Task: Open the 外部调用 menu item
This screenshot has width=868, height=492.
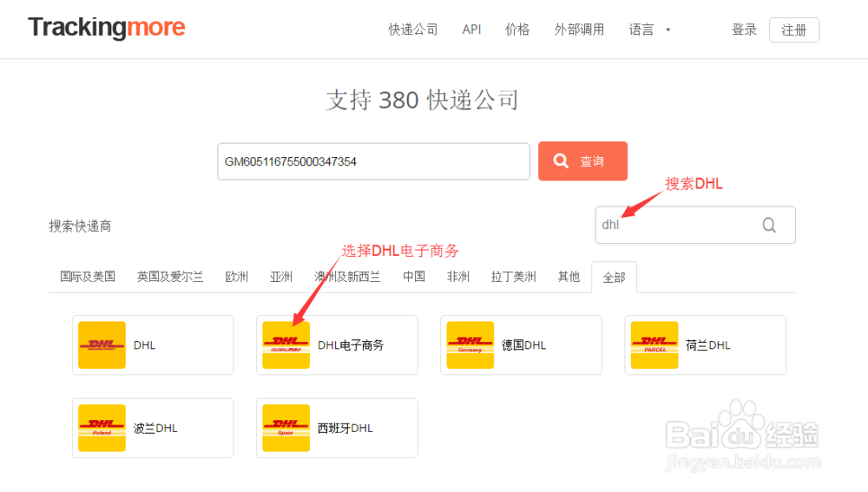Action: [x=579, y=30]
